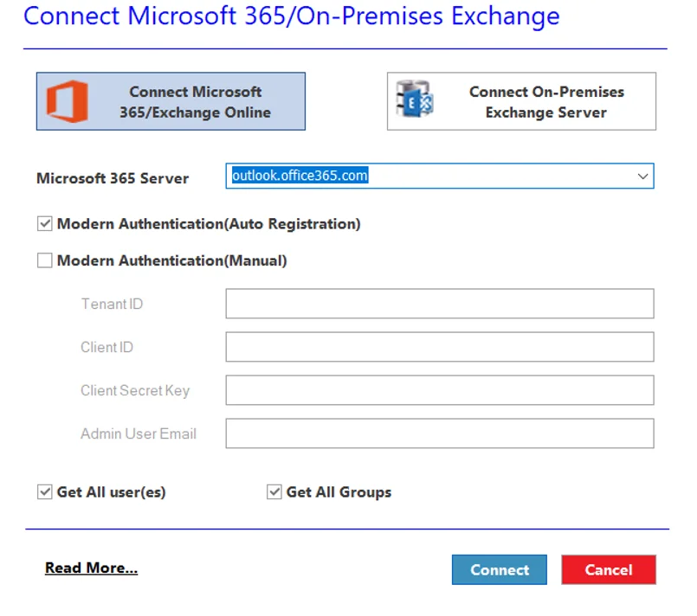
Task: Click the Admin User Email label
Action: 139,433
